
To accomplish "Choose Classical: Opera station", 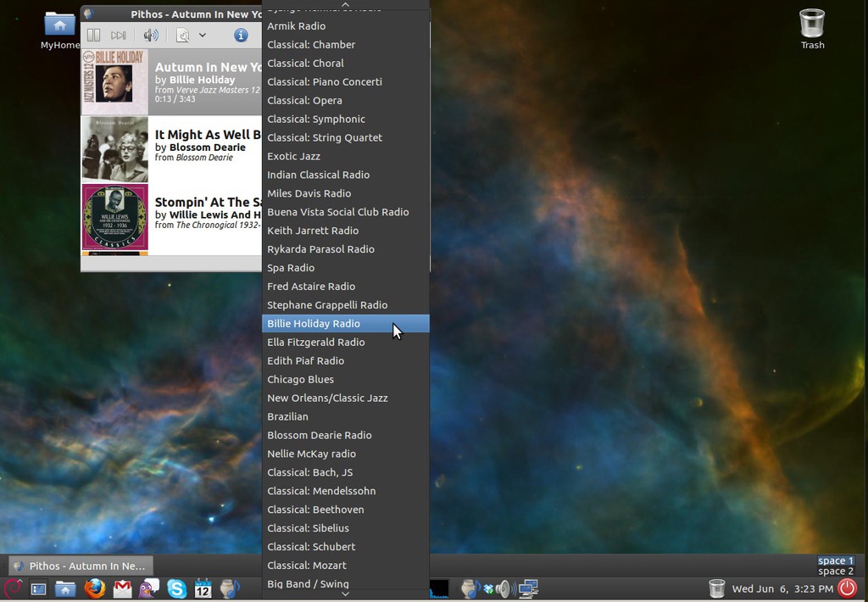I will coord(346,101).
